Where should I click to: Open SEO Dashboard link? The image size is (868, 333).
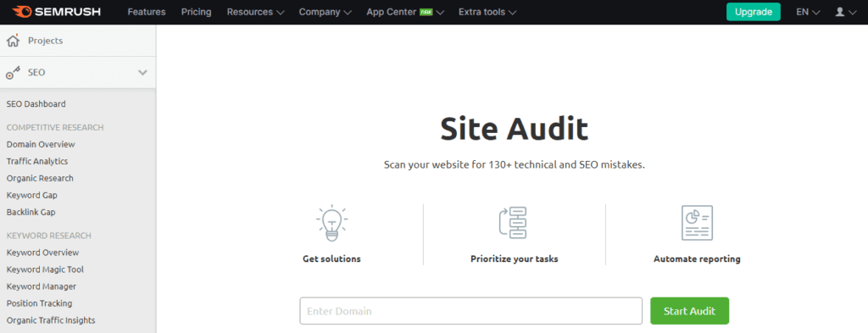36,104
